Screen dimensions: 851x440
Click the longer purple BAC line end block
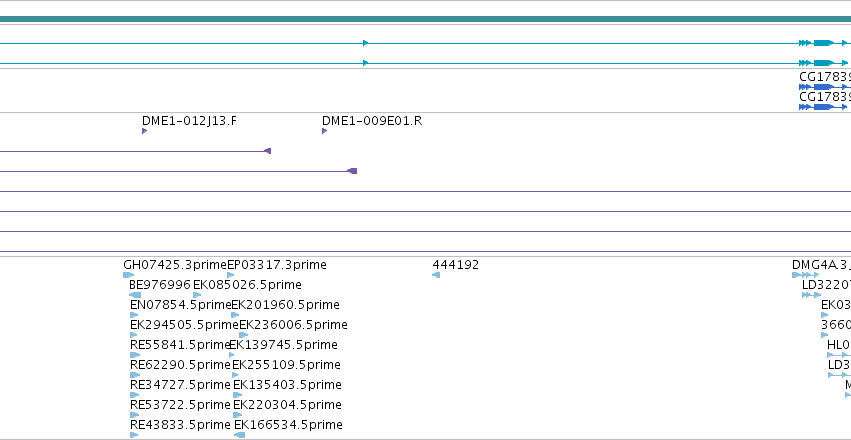[x=352, y=171]
